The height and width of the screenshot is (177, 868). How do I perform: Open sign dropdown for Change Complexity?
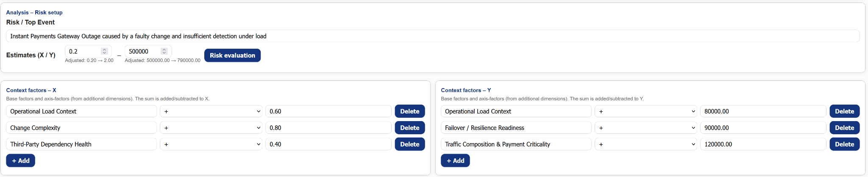(211, 128)
